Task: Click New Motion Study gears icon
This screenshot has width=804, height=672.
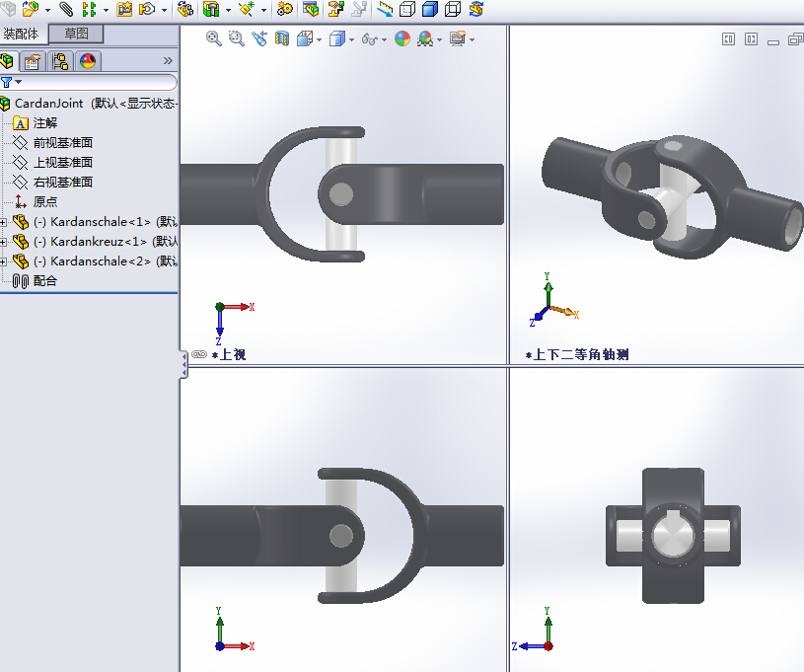Action: click(x=284, y=9)
